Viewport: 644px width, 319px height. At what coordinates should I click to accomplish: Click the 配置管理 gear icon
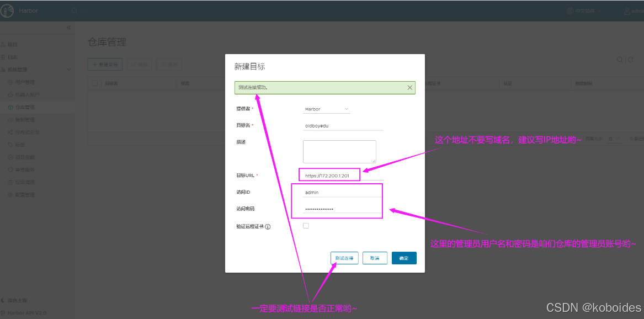tap(11, 195)
